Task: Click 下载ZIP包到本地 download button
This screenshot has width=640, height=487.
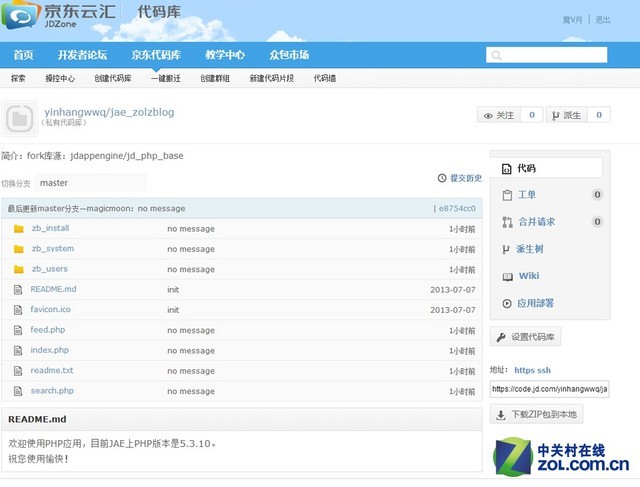Action: [x=537, y=414]
